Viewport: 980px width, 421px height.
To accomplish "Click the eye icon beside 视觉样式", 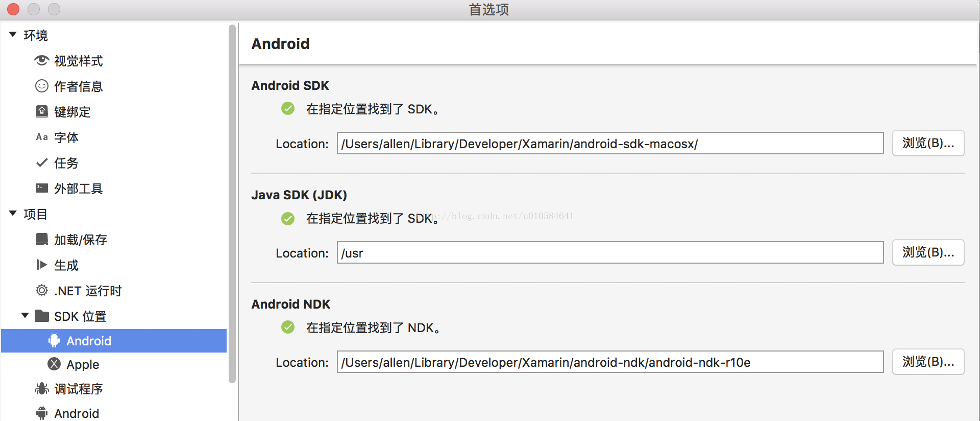I will pyautogui.click(x=42, y=61).
